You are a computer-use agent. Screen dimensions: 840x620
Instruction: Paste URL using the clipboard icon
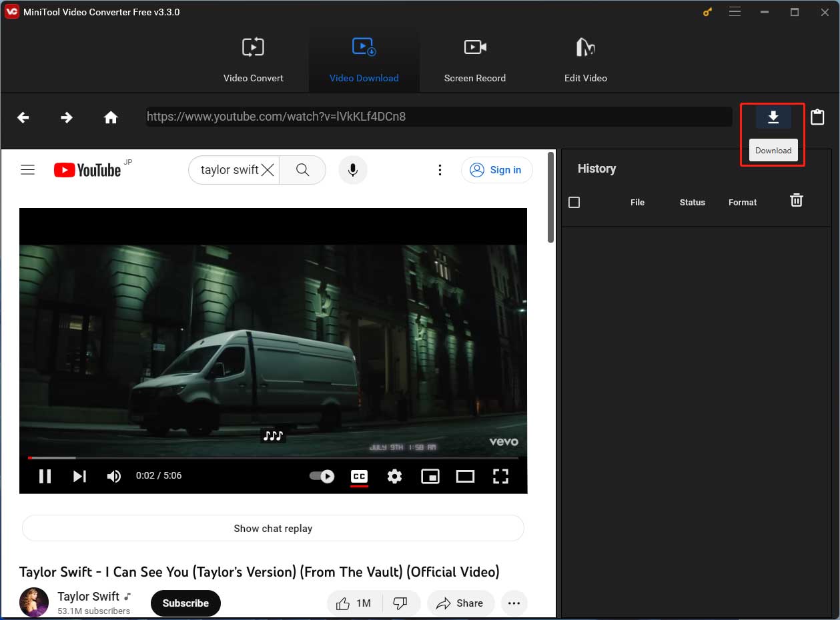pos(817,117)
